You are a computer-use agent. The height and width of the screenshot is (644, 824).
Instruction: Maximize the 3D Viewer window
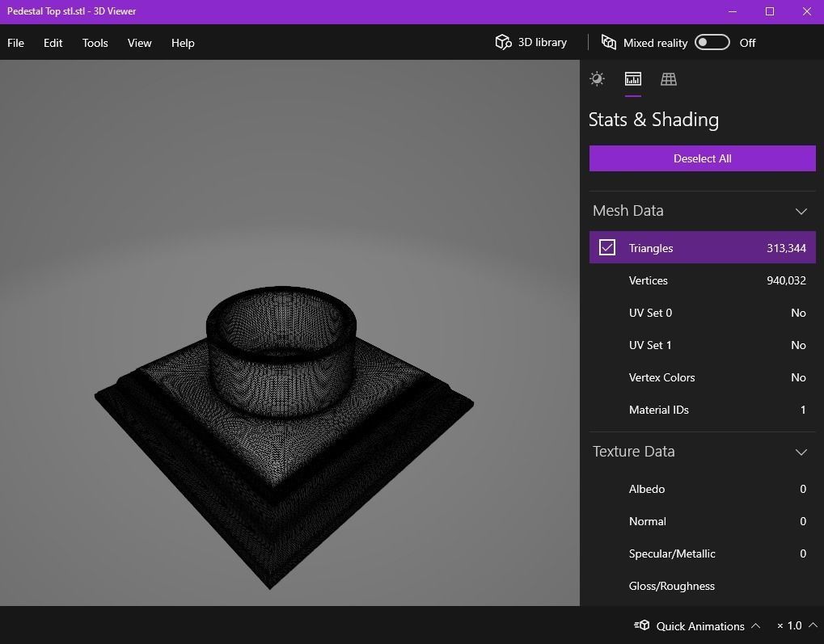[x=769, y=11]
